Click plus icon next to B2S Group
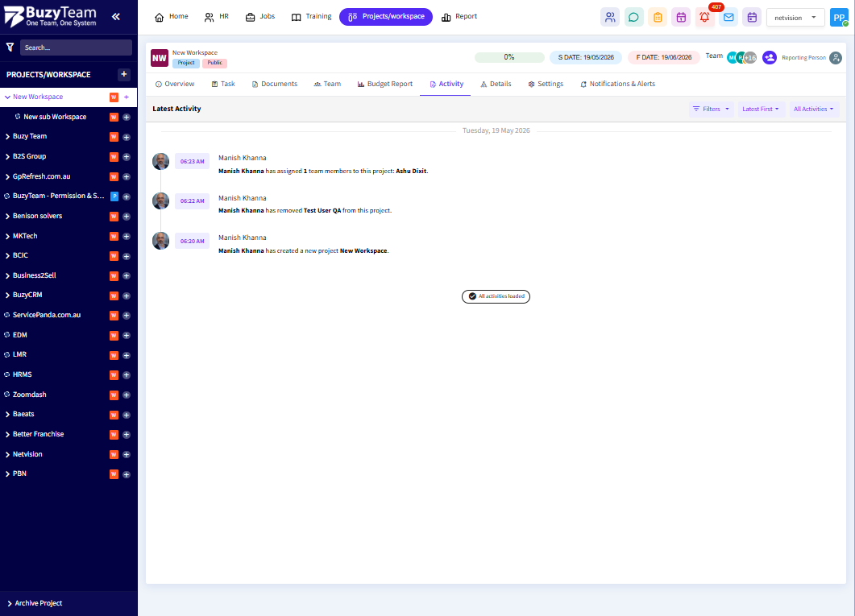 pos(127,157)
